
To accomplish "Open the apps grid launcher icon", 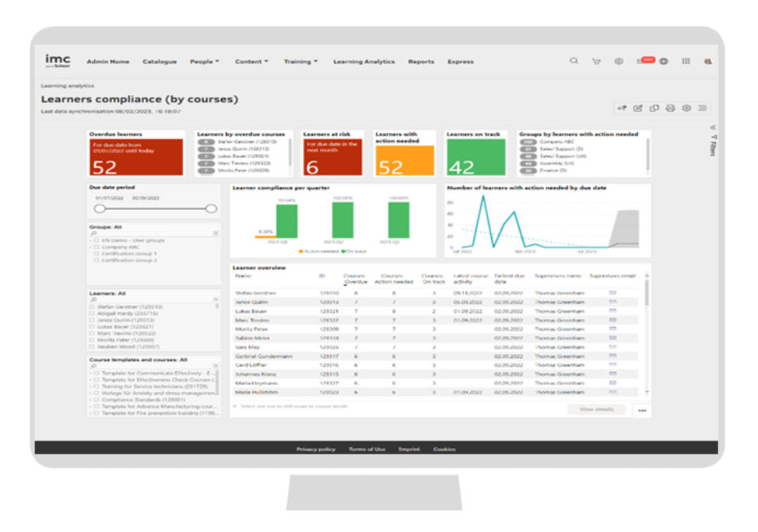I will (686, 61).
